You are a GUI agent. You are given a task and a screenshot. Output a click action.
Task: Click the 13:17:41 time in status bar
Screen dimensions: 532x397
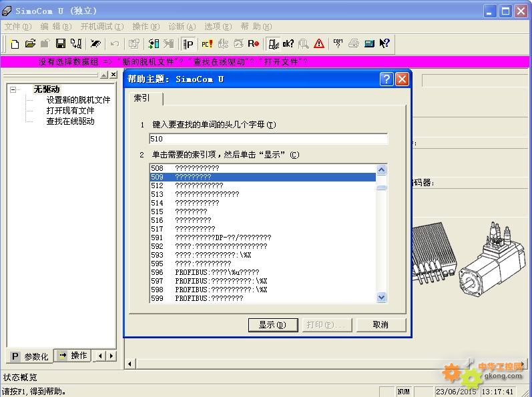click(497, 392)
